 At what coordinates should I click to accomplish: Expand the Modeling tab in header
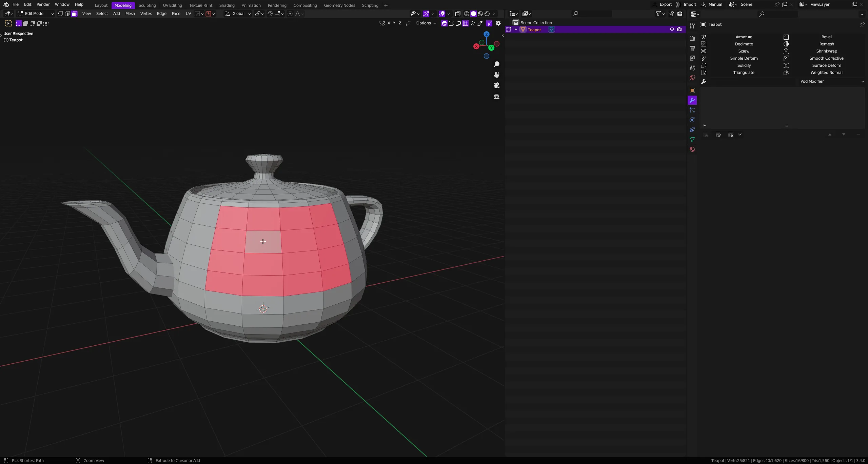pos(123,5)
